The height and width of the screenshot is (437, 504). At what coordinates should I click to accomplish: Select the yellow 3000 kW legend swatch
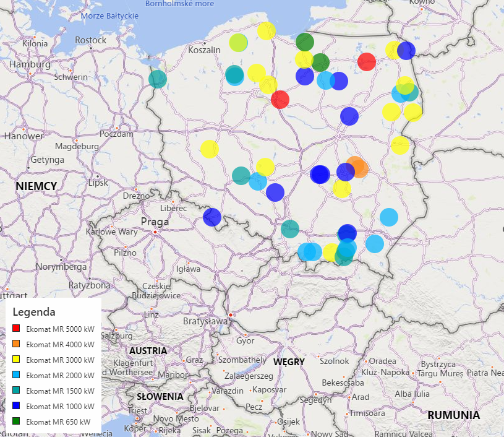tap(17, 359)
